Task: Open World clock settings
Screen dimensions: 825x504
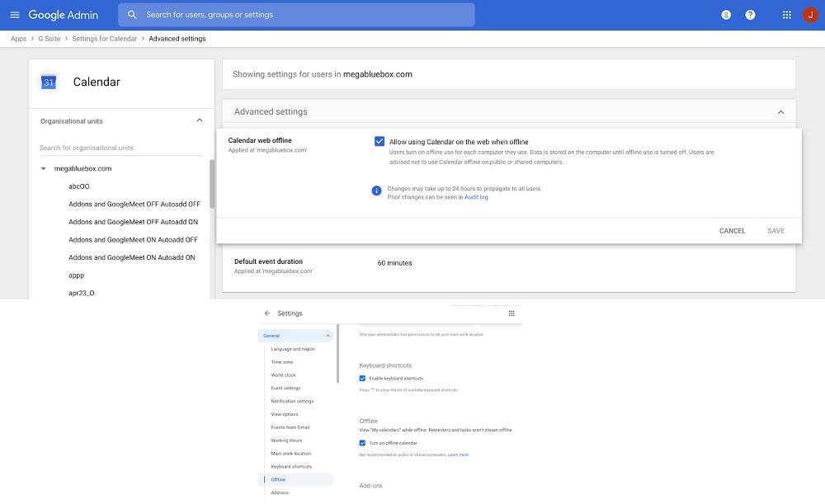Action: click(x=283, y=375)
